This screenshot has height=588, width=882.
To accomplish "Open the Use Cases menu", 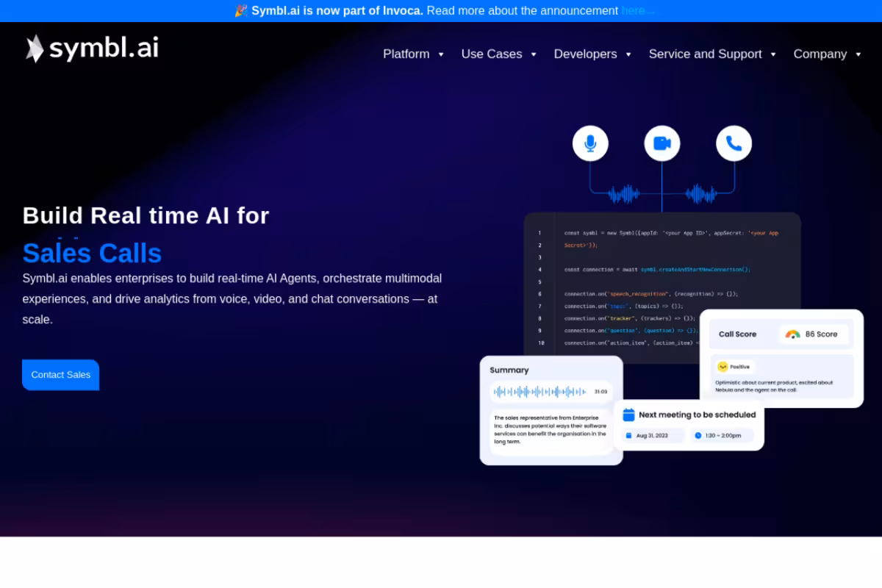I will click(x=492, y=54).
